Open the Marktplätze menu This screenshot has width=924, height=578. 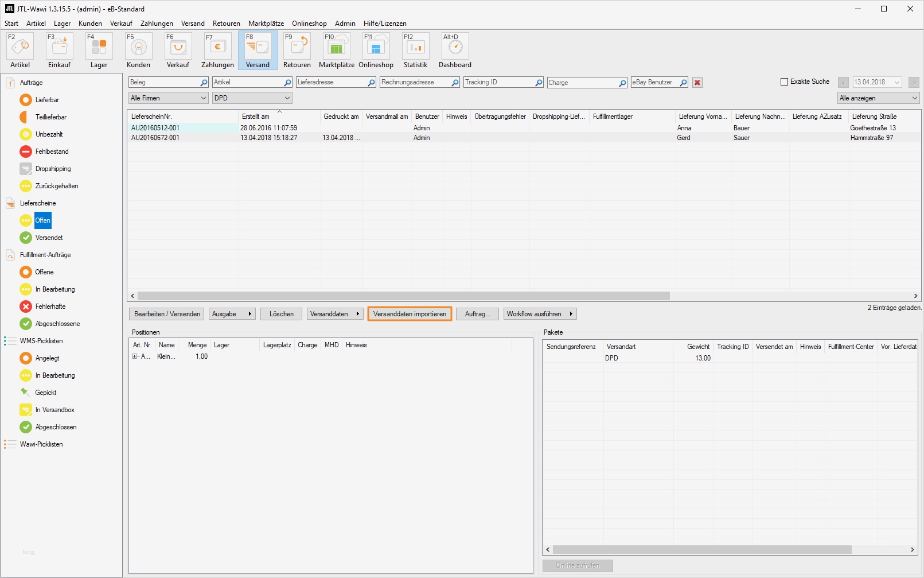coord(266,24)
